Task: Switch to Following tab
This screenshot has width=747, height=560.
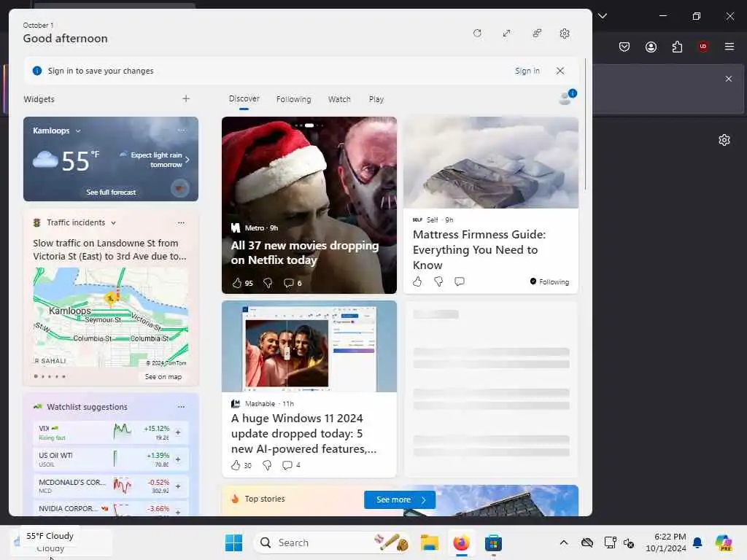Action: tap(293, 99)
